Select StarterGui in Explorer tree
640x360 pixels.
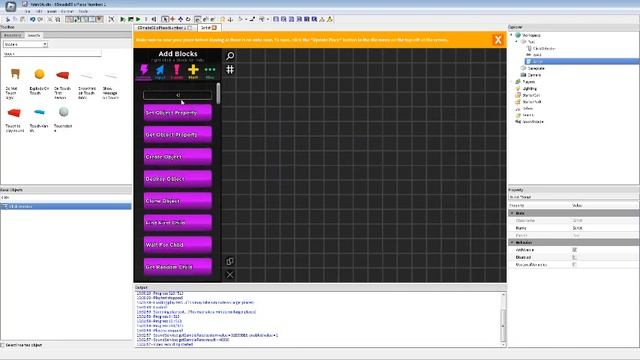[x=528, y=95]
